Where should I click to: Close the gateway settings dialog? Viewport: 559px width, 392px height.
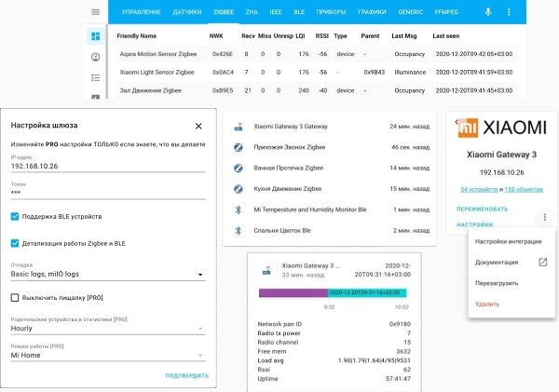click(x=198, y=126)
